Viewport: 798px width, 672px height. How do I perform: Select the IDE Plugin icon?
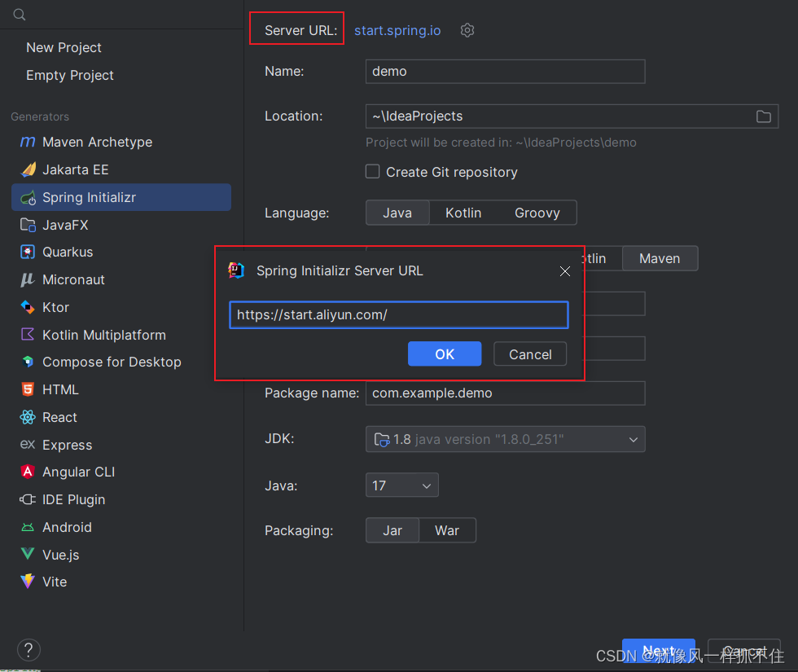[28, 499]
